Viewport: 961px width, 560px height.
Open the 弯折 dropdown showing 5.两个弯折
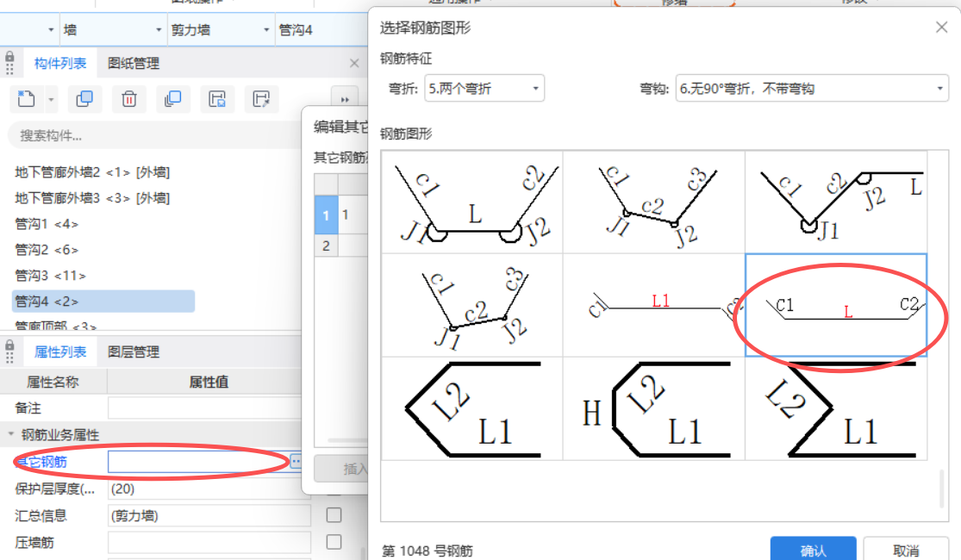click(x=484, y=88)
